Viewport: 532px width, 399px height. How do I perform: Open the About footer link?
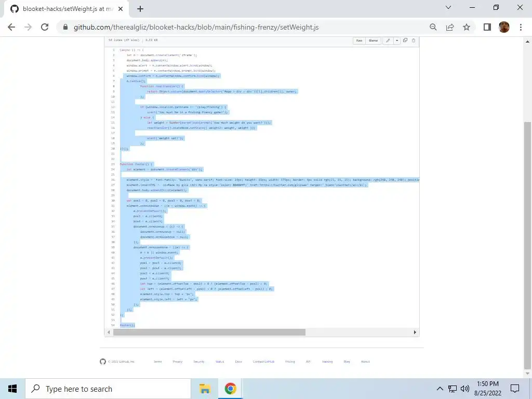coord(365,362)
